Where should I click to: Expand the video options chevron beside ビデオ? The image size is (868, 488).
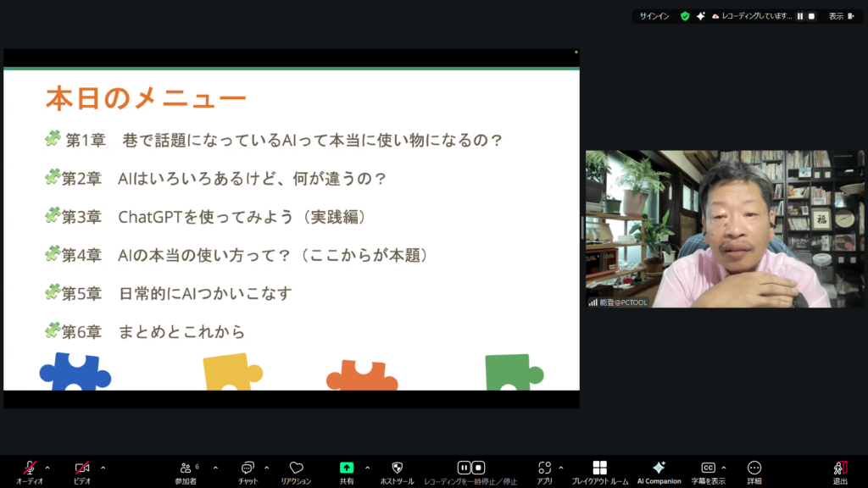click(103, 468)
